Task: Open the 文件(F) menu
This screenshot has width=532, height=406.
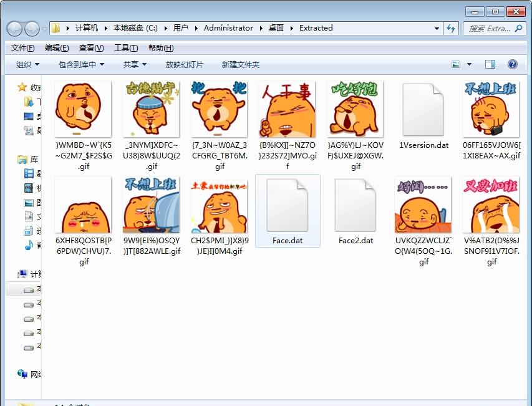Action: coord(23,48)
